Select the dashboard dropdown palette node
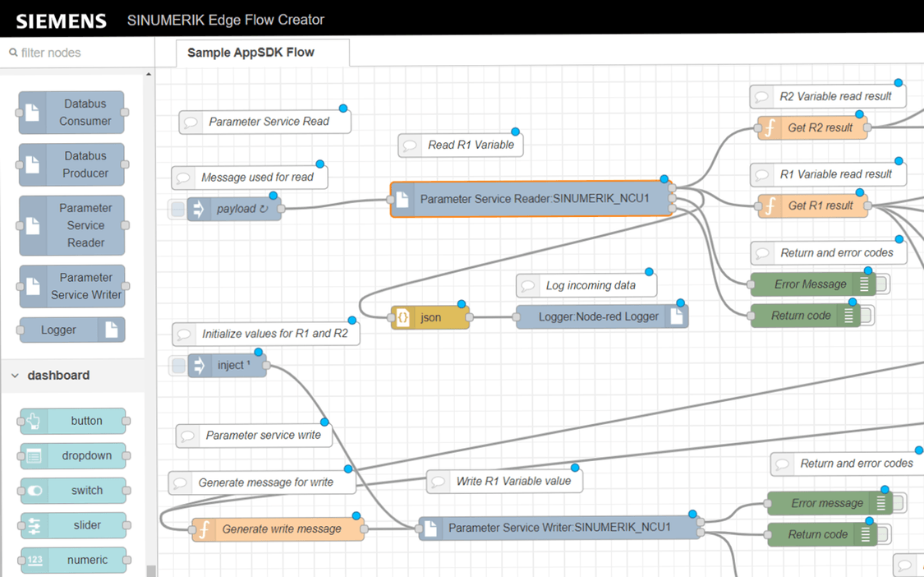The image size is (924, 577). pyautogui.click(x=73, y=455)
